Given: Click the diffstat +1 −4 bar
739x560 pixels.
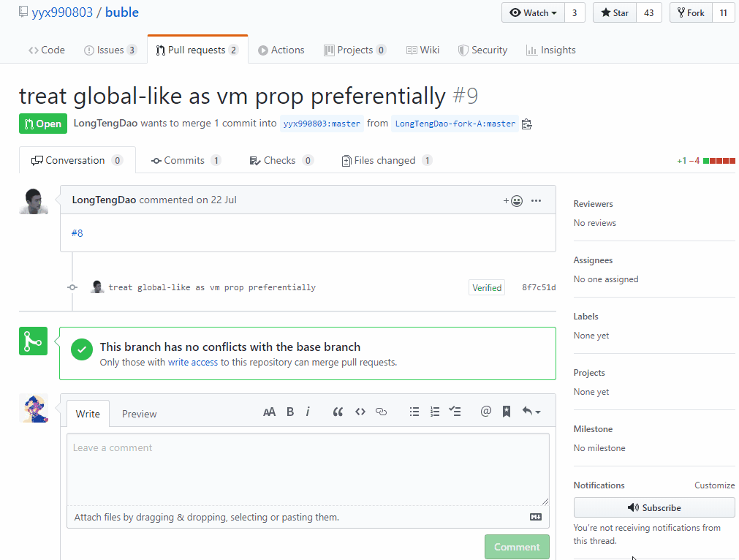Looking at the screenshot, I should pyautogui.click(x=706, y=161).
